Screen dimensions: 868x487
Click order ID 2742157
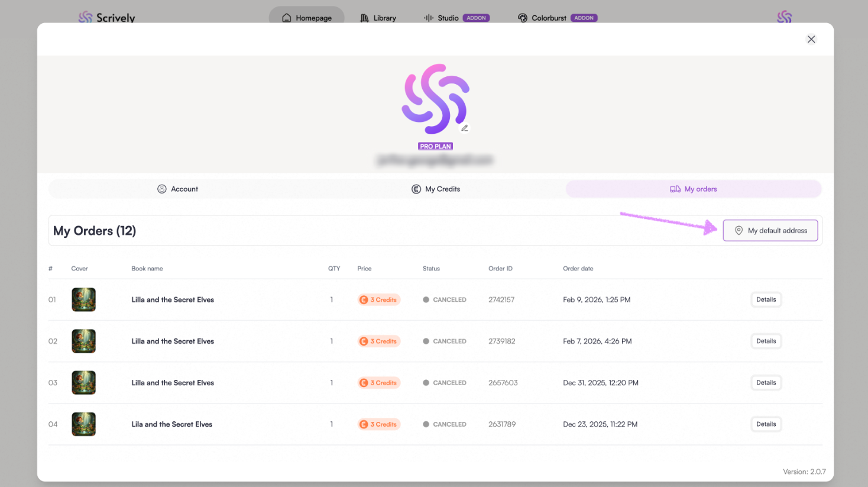(501, 299)
